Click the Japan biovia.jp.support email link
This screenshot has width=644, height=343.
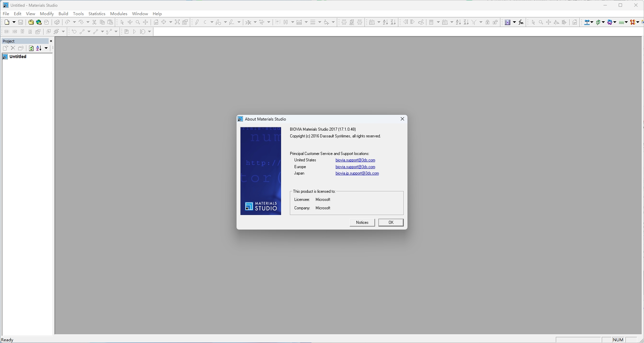pos(357,173)
